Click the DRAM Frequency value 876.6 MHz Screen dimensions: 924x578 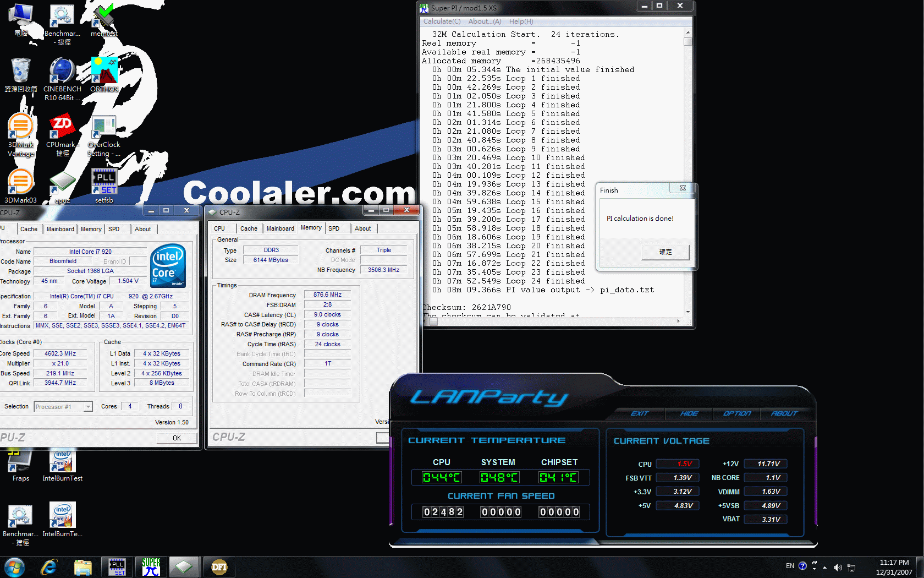(327, 295)
